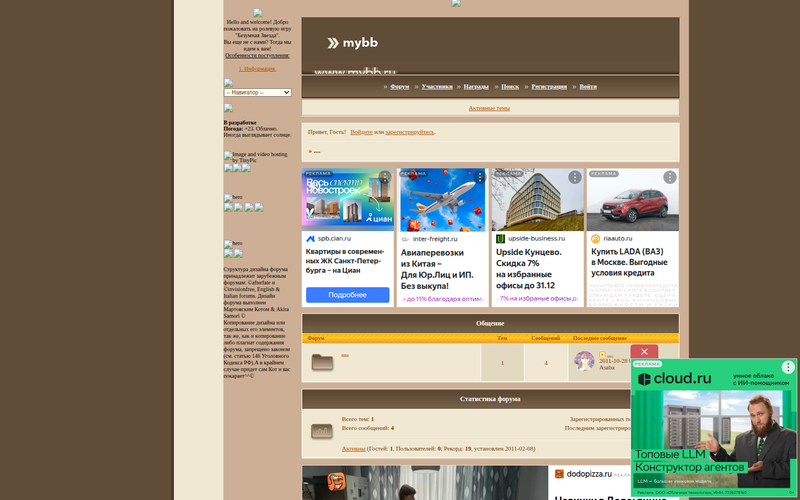The height and width of the screenshot is (500, 800).
Task: Click the forum statistics chart icon
Action: click(321, 431)
